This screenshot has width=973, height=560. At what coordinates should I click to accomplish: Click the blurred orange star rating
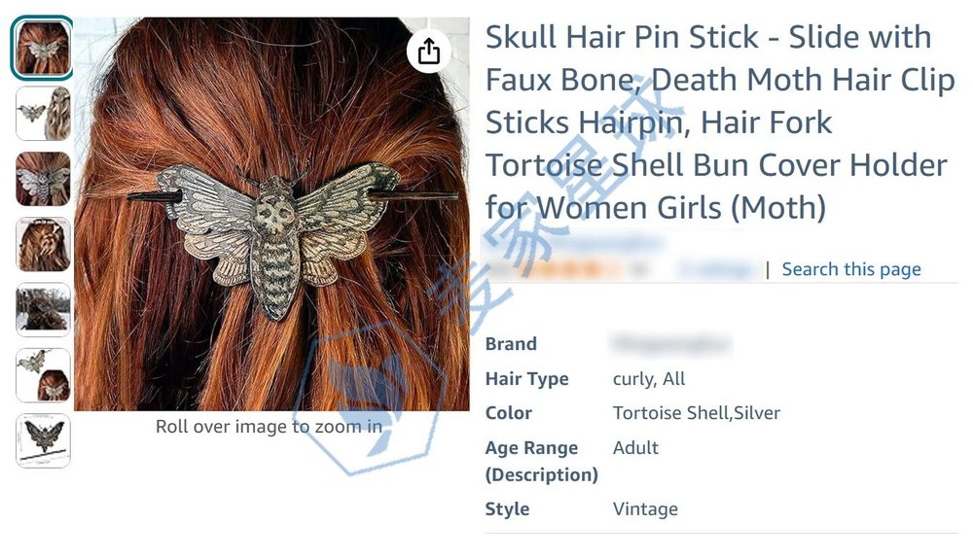tap(571, 269)
